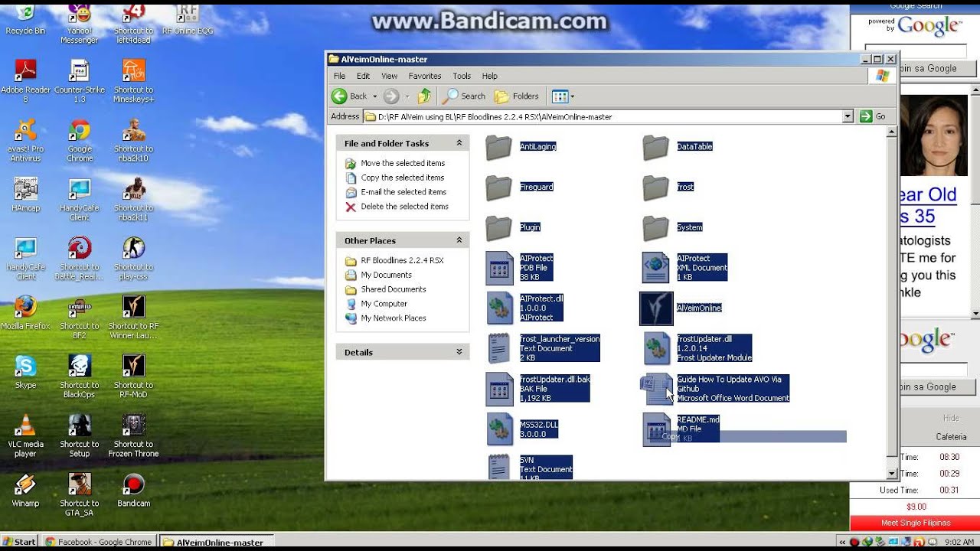The image size is (980, 551).
Task: Select Counter-Strike 1.3 desktop icon
Action: (79, 82)
